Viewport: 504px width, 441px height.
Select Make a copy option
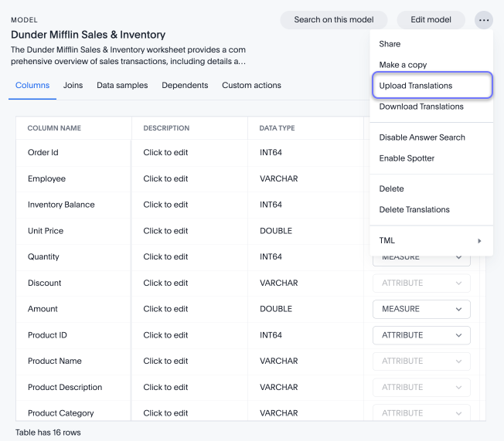coord(403,65)
